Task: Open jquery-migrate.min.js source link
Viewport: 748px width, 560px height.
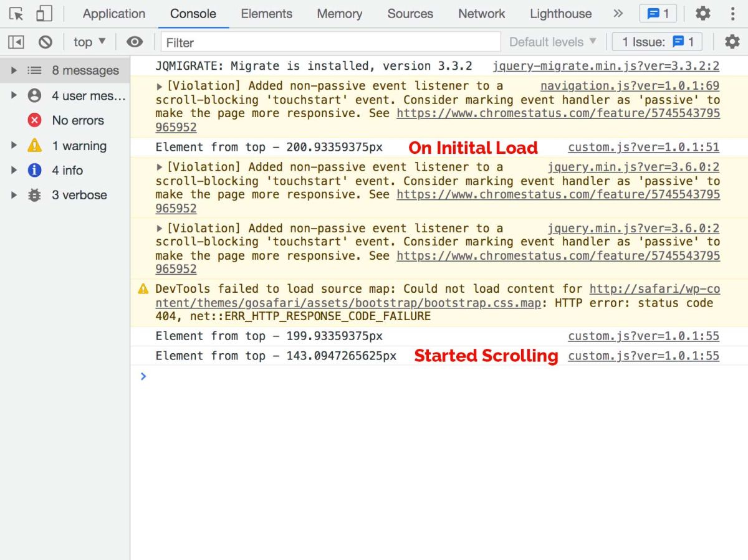Action: (x=606, y=66)
